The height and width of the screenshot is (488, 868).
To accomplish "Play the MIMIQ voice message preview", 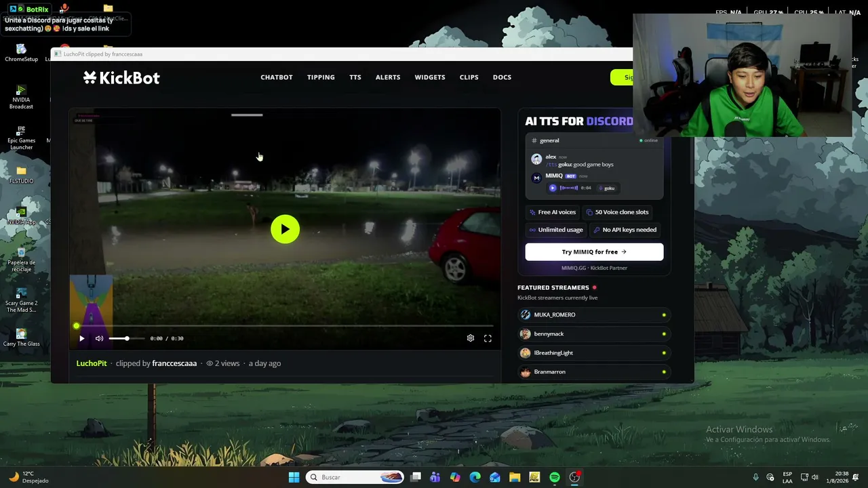I will pyautogui.click(x=553, y=188).
